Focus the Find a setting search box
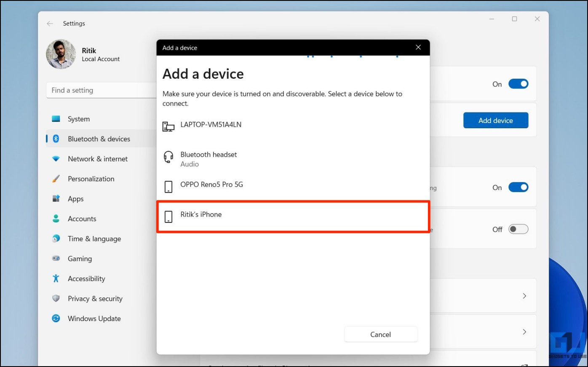Screen dimensions: 588x367 (x=101, y=90)
